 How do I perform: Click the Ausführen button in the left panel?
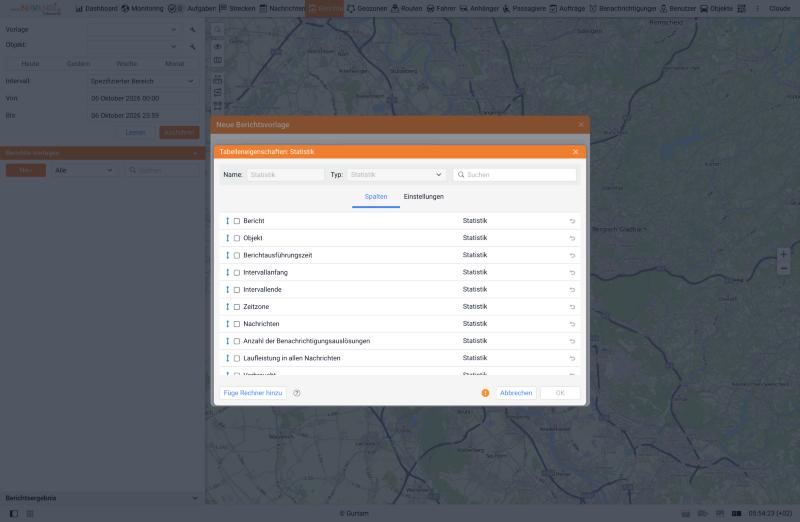coord(179,133)
